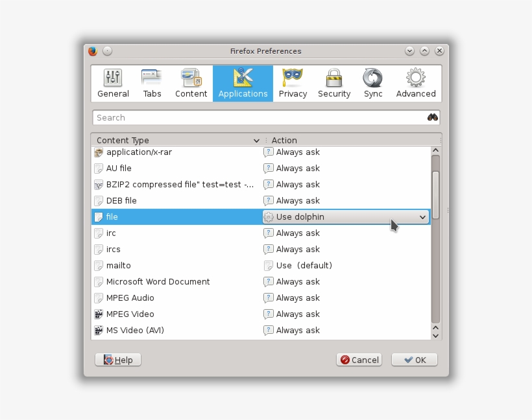Open the Security padlock icon
Viewport: 532px width, 420px height.
(x=333, y=78)
